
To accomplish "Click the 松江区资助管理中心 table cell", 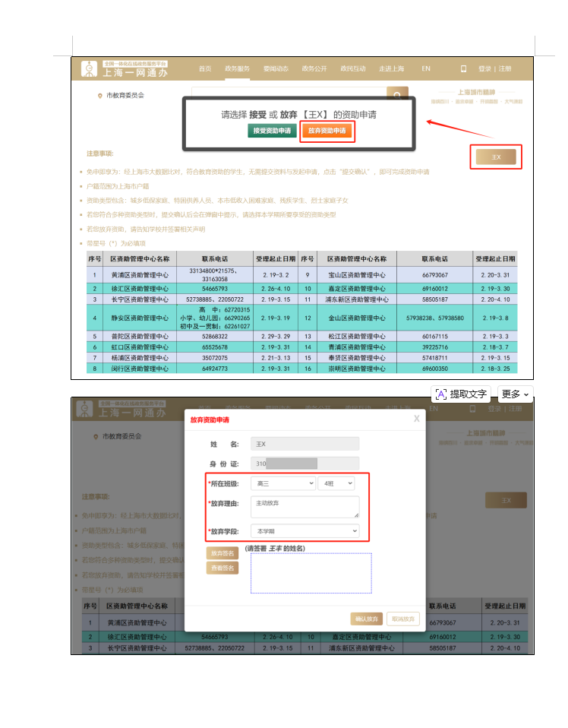I will pos(357,336).
